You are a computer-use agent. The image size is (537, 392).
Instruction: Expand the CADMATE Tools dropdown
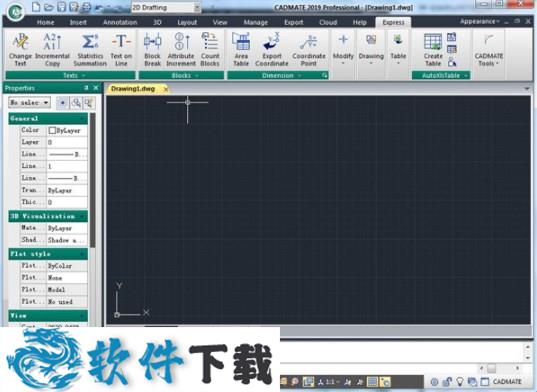[488, 50]
